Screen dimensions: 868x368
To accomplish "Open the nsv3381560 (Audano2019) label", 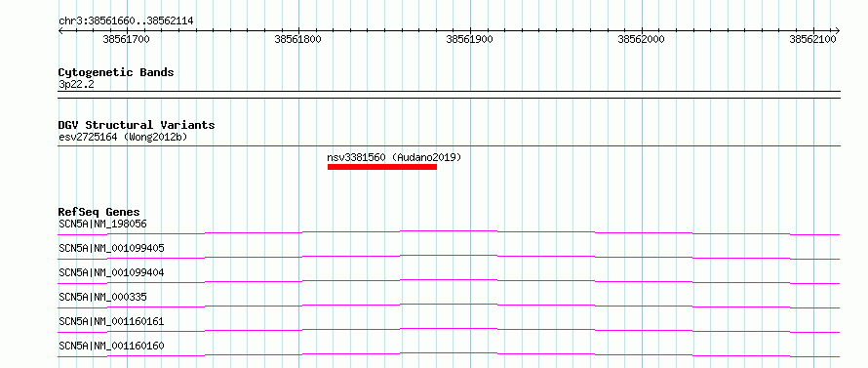I will point(394,157).
